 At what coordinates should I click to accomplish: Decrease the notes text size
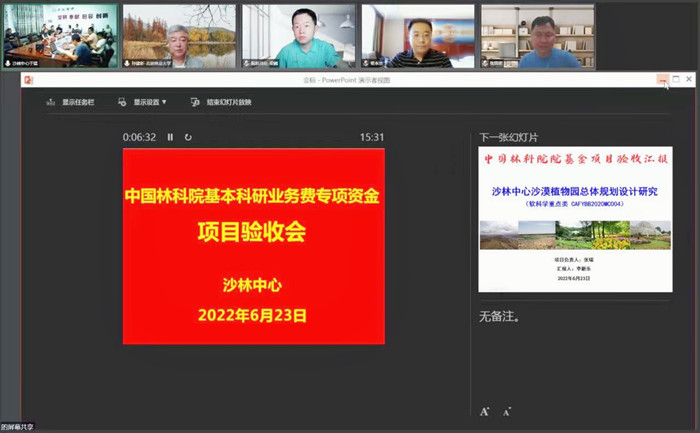pos(507,412)
